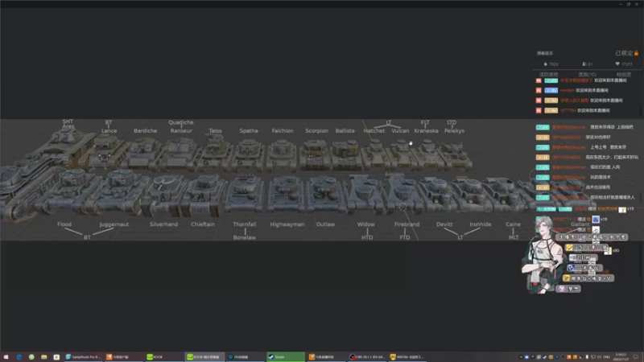Select the Highwayman tank model in the viewport
Screen dimensions: 644x362
(287, 194)
